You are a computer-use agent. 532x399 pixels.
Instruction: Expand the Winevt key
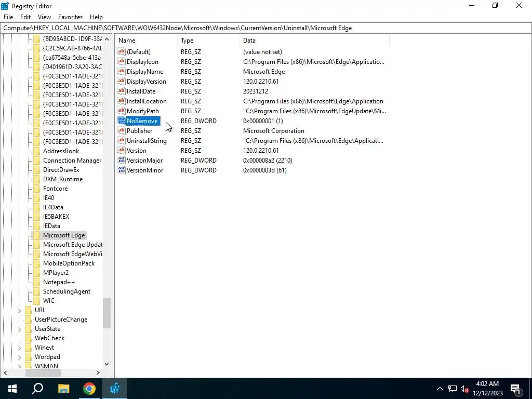click(20, 348)
